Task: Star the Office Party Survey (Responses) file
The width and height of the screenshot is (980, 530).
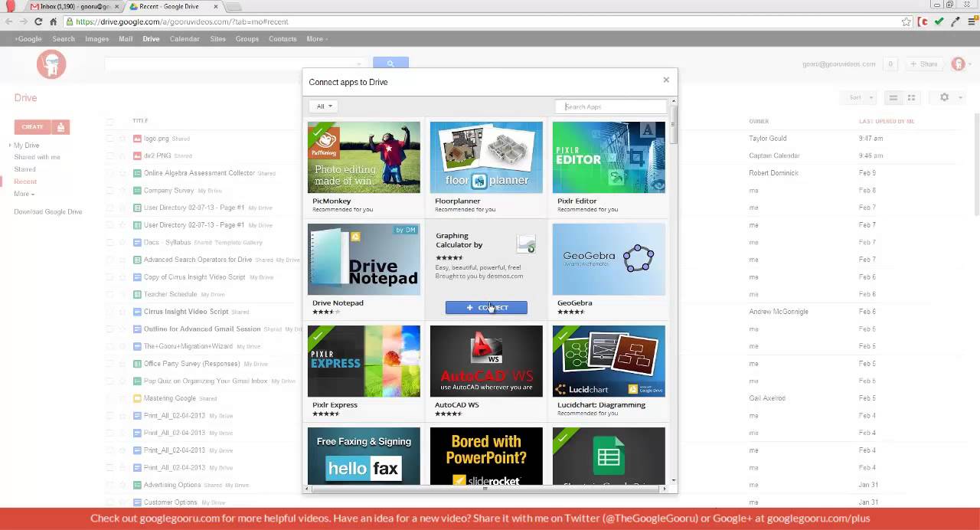Action: 122,364
